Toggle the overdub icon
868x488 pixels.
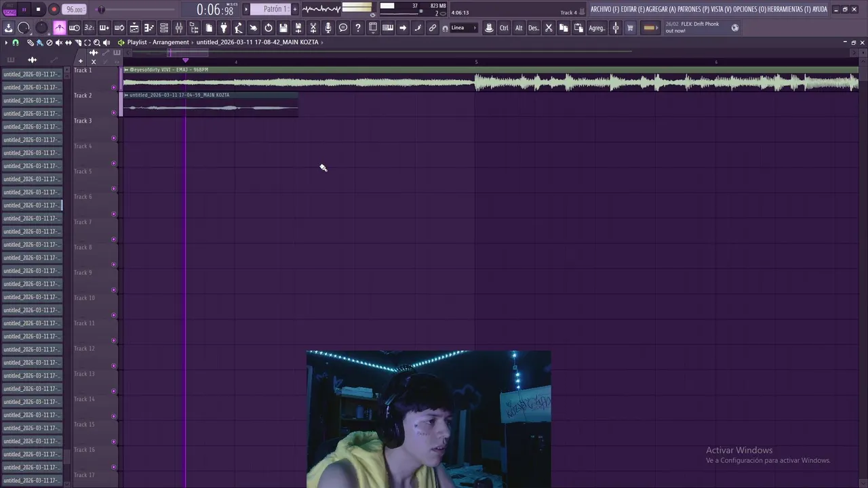tap(104, 28)
